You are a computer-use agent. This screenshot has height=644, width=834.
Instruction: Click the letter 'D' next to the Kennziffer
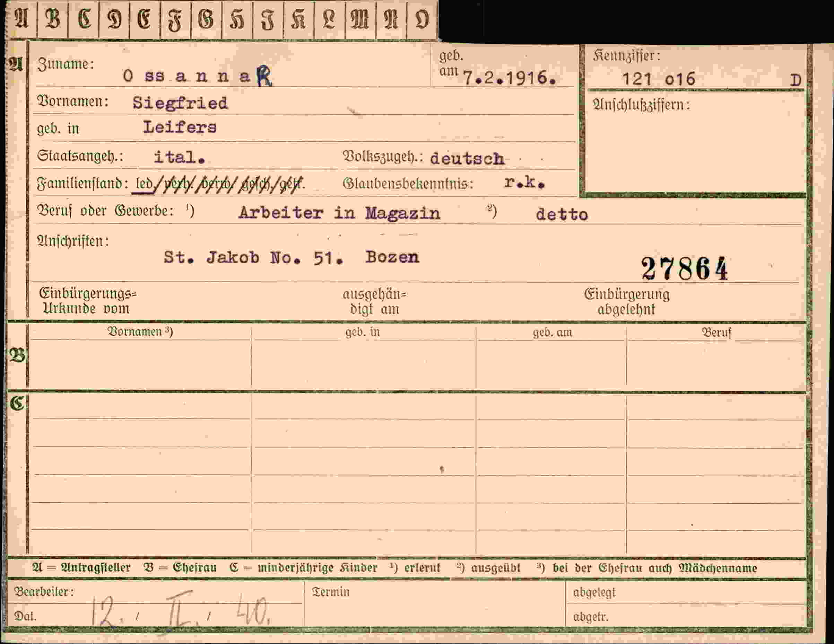(796, 81)
